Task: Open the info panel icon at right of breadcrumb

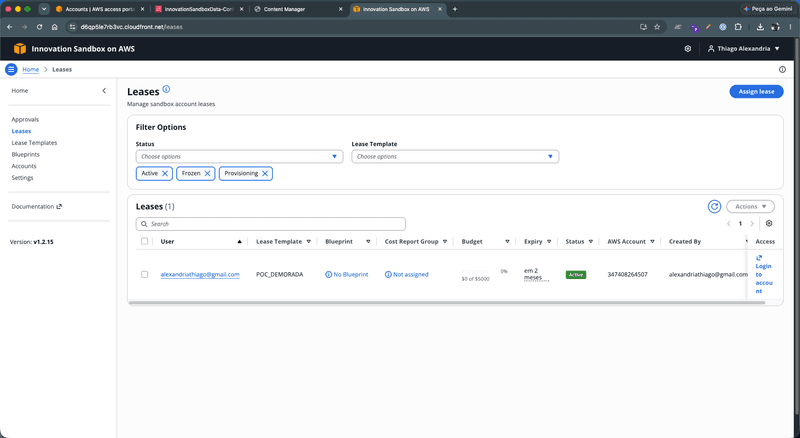Action: (782, 69)
